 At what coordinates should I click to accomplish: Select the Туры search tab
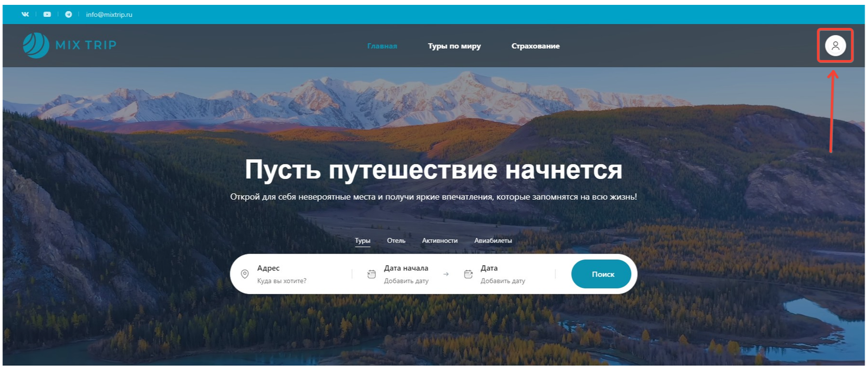(x=362, y=241)
